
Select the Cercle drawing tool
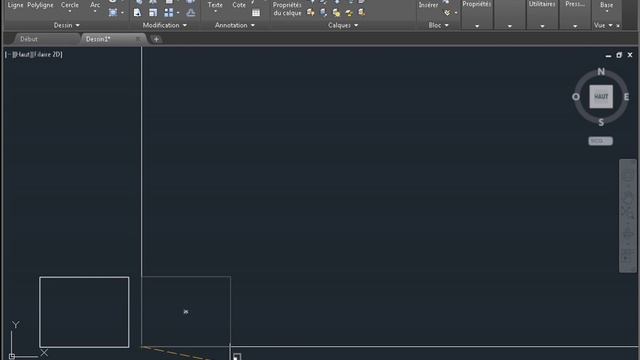click(69, 5)
